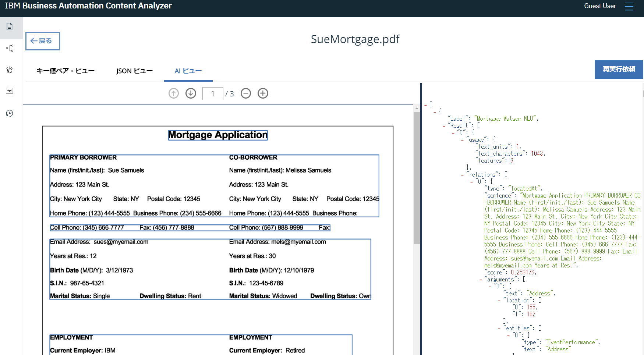Click the location value 162 in JSON
The height and width of the screenshot is (355, 644).
[531, 315]
